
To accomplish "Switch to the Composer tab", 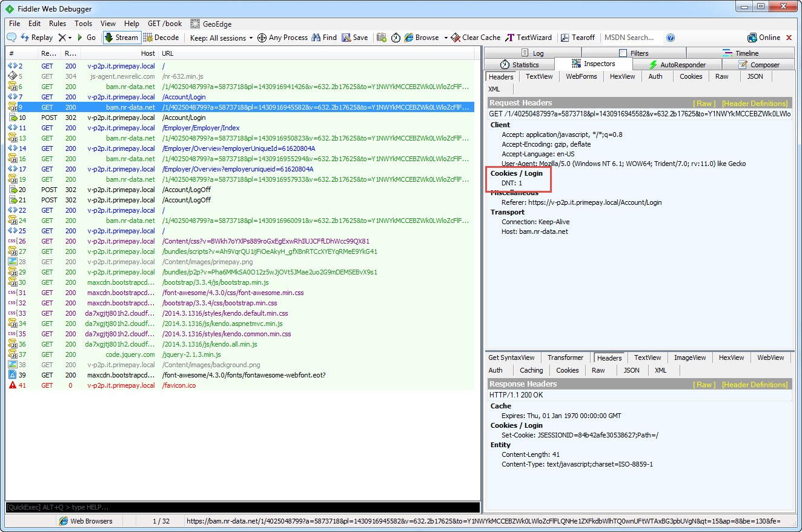I will [759, 65].
